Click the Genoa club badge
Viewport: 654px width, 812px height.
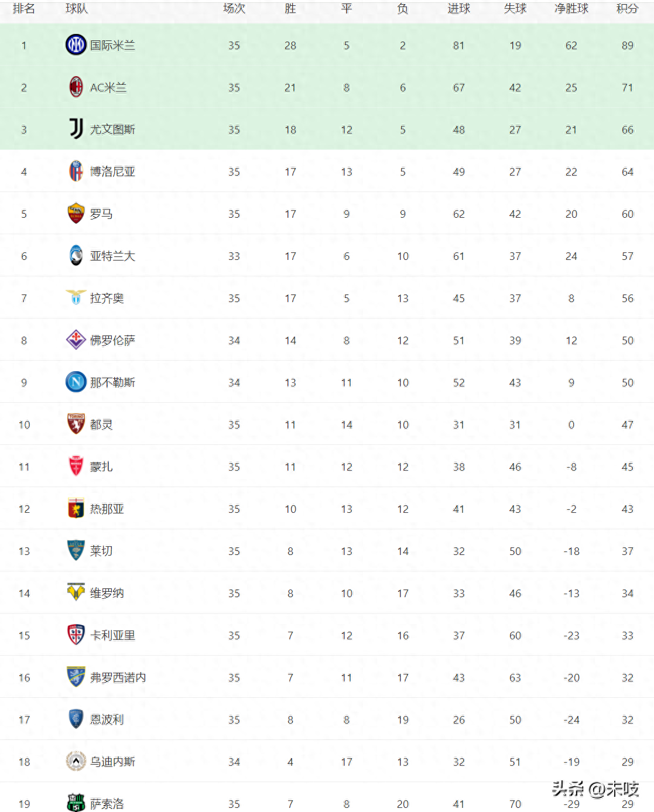click(x=76, y=509)
